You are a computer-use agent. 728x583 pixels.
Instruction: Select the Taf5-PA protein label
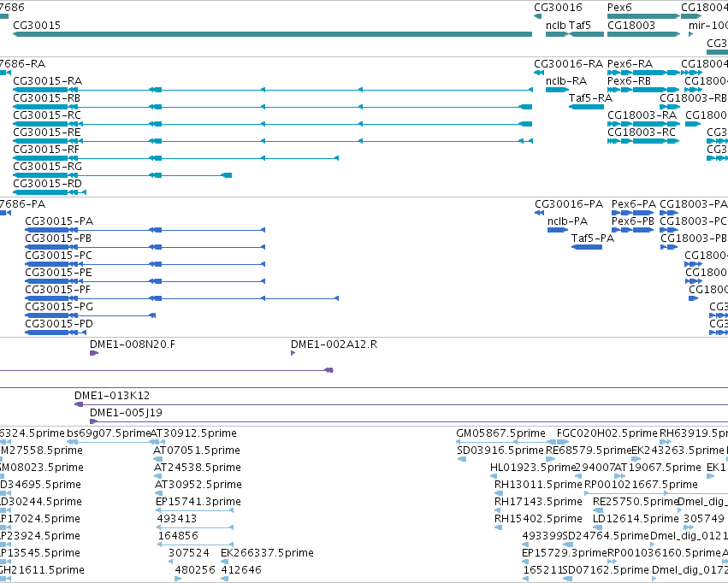pos(593,238)
